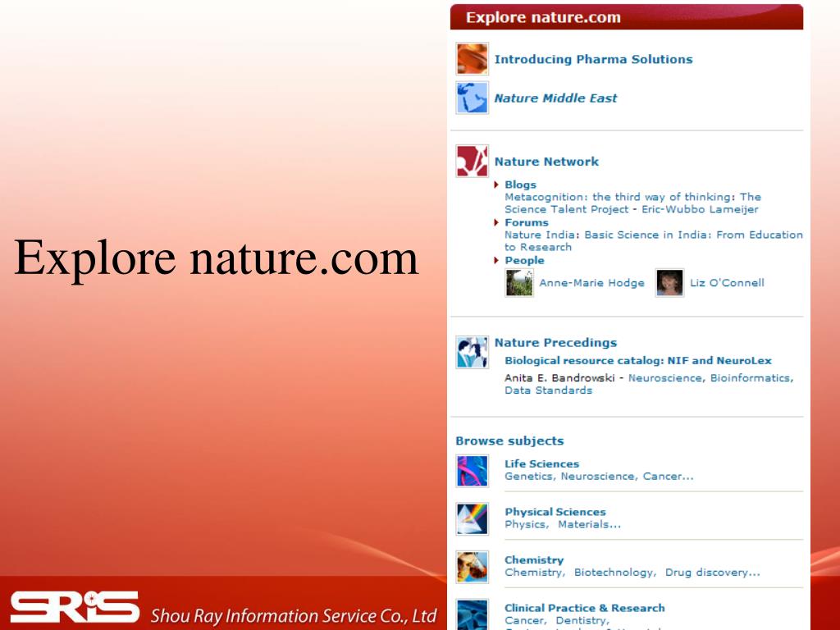Open Cancer... under Life Sciences
The image size is (840, 630).
[x=668, y=477]
